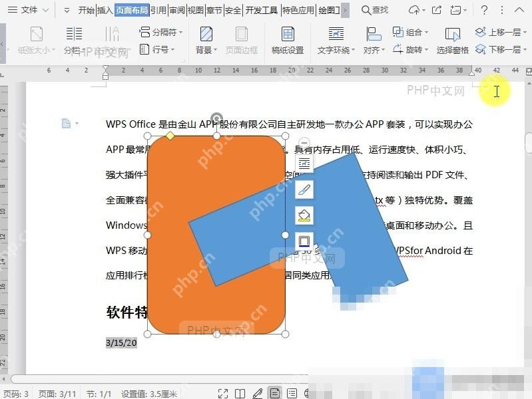
Task: Click the first-line indent marker on ruler
Action: pos(105,68)
